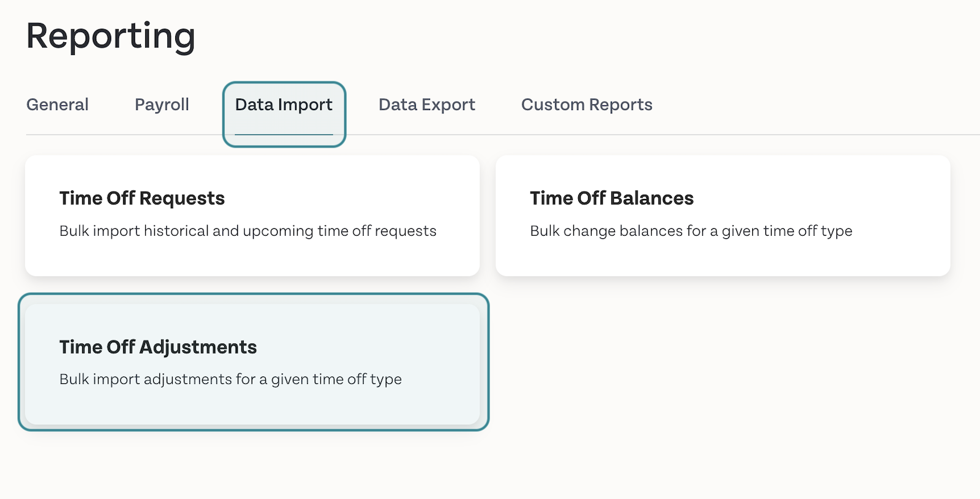The width and height of the screenshot is (980, 499).
Task: Click 'Bulk change balances for a given time off type'
Action: [691, 231]
